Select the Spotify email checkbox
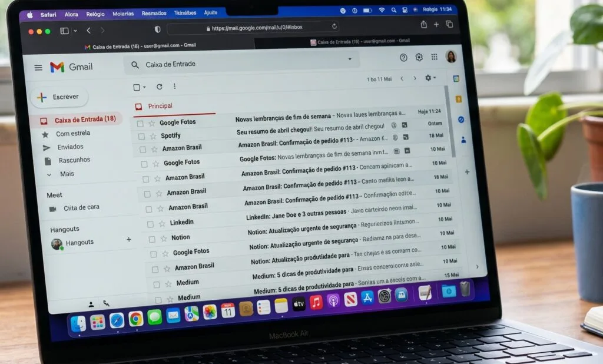 point(141,137)
